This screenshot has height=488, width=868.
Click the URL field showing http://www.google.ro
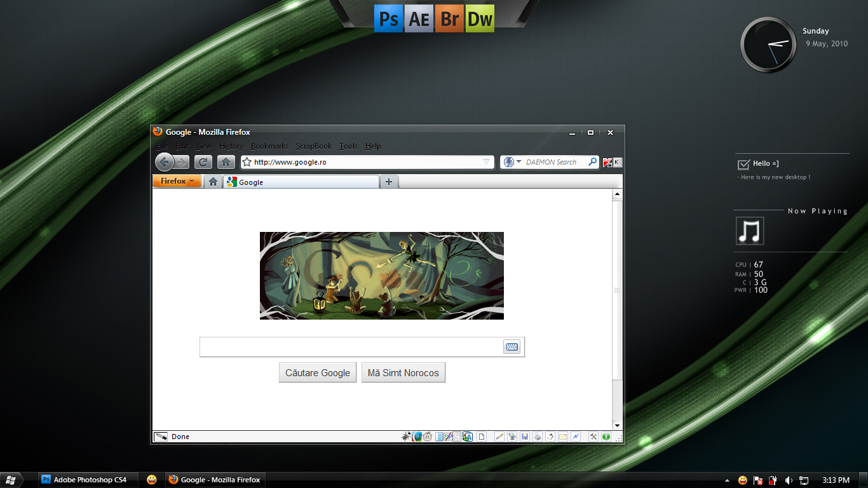pyautogui.click(x=367, y=162)
